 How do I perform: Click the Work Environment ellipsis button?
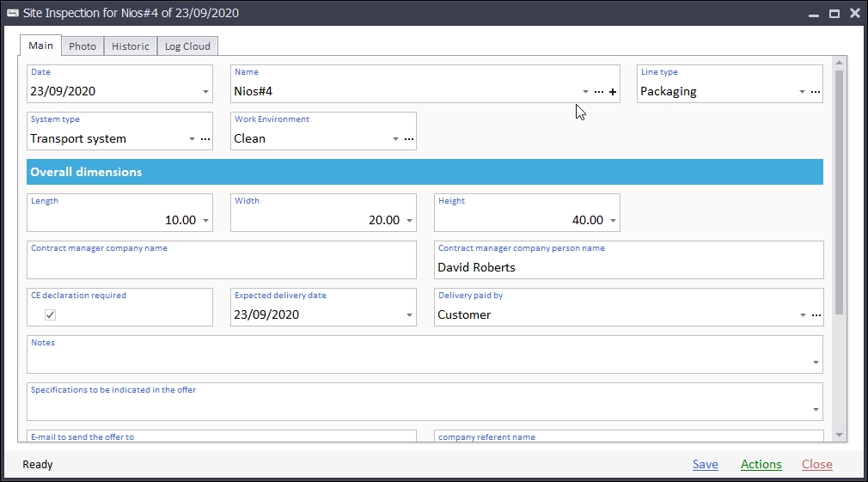pyautogui.click(x=409, y=139)
